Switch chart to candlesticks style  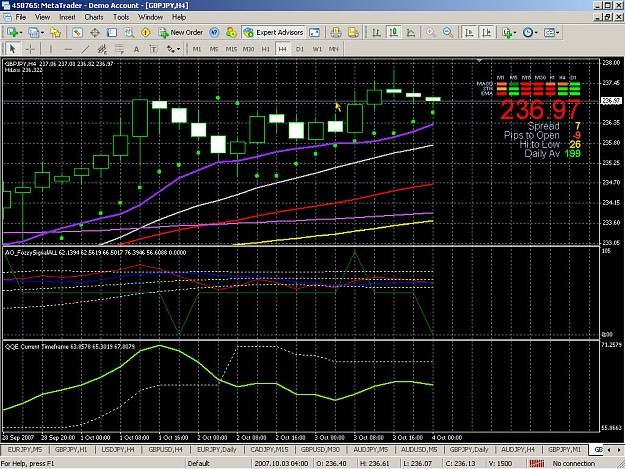[x=393, y=33]
